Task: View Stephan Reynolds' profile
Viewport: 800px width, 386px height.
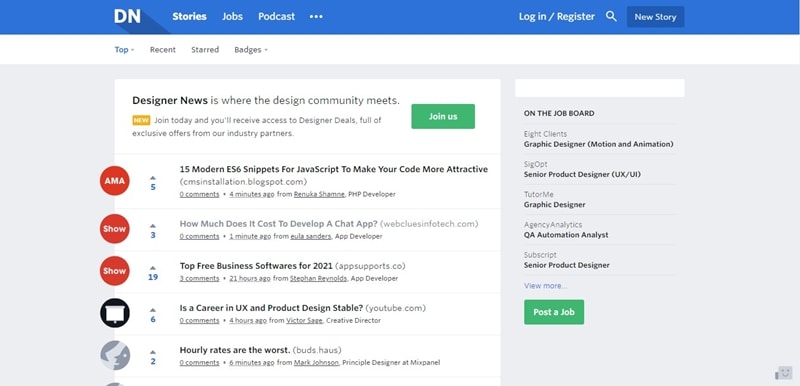Action: (x=319, y=278)
